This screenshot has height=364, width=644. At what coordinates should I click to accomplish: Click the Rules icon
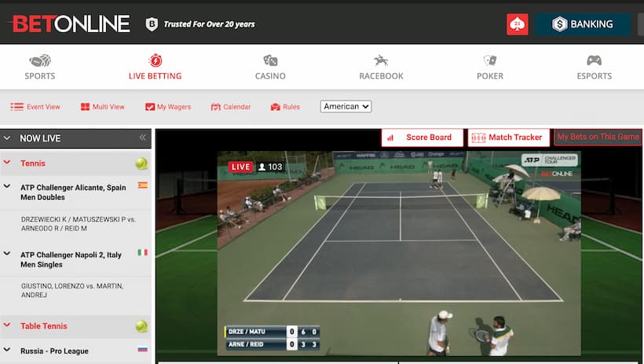click(275, 107)
